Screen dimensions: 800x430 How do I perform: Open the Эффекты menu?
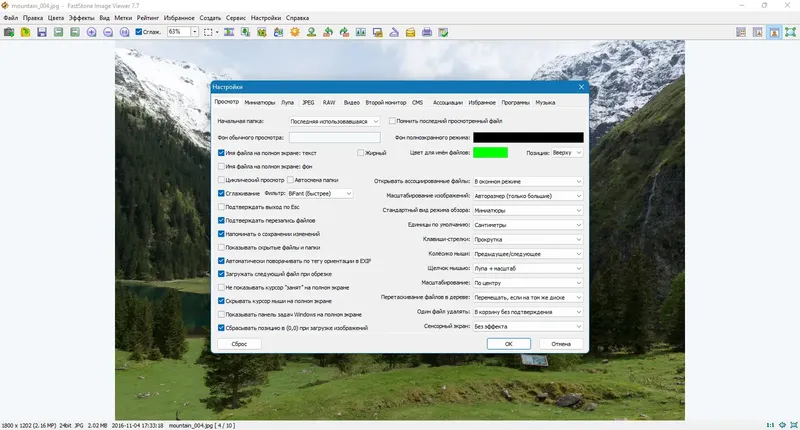point(82,18)
